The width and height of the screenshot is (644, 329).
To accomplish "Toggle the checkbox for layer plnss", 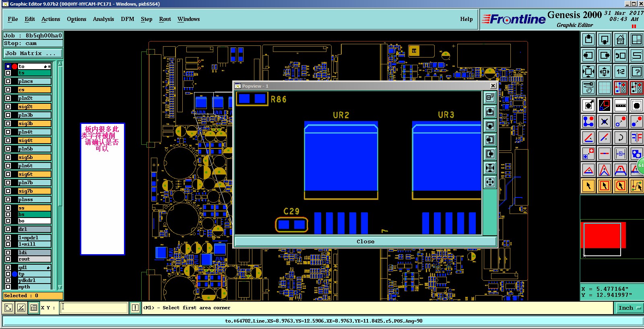I will coord(8,199).
